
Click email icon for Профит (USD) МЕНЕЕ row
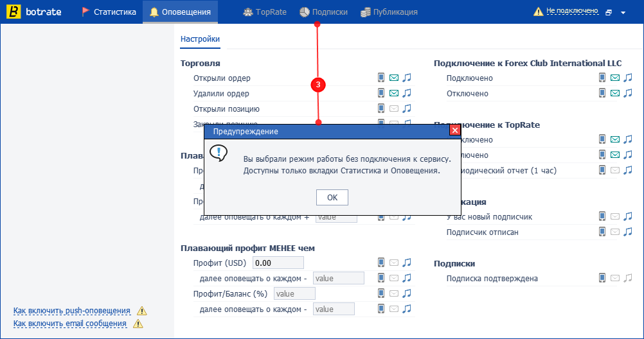click(394, 262)
